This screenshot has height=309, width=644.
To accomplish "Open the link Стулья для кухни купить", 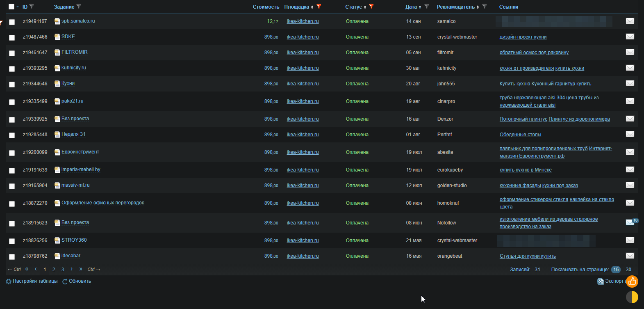I will coord(528,256).
